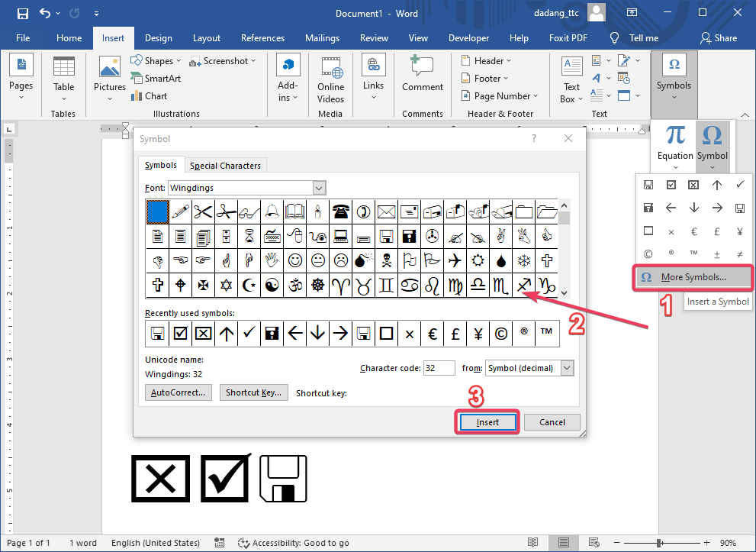Click the Insert button in Symbol dialog
This screenshot has width=756, height=552.
pyautogui.click(x=487, y=421)
